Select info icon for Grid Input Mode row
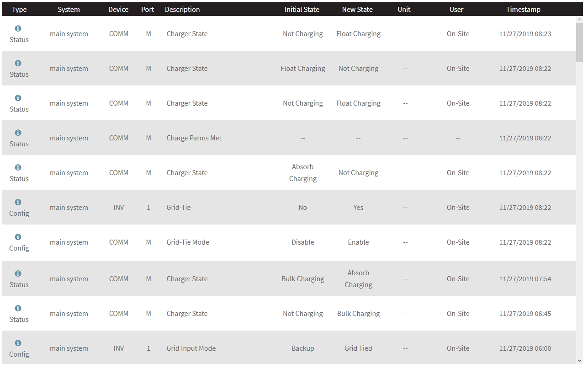 point(18,343)
